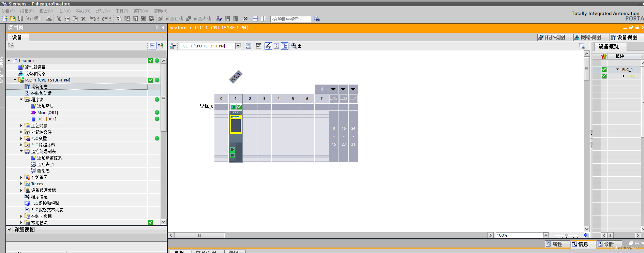Open project with the folder icon
Screen dimensions: 644x253
[x=13, y=19]
